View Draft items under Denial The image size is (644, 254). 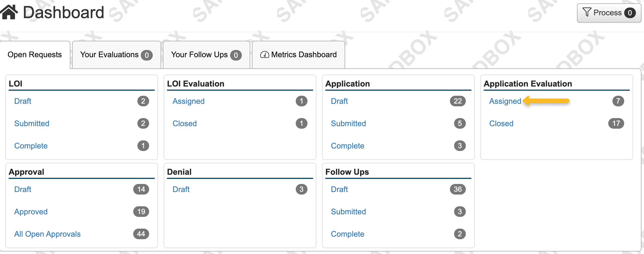181,189
